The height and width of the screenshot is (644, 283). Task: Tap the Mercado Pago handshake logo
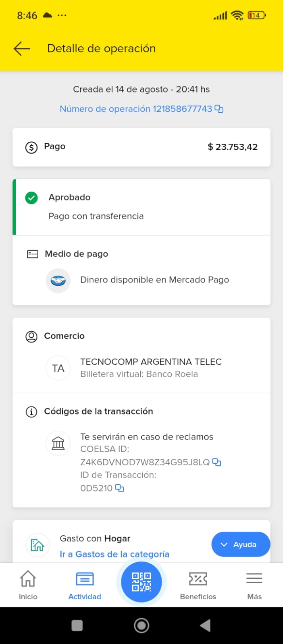coord(58,281)
